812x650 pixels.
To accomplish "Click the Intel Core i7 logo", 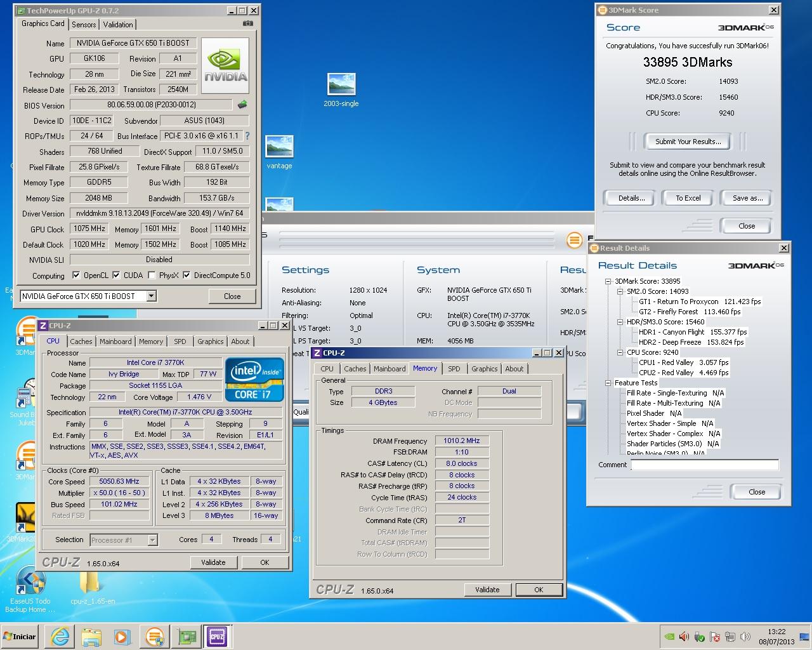I will 254,380.
